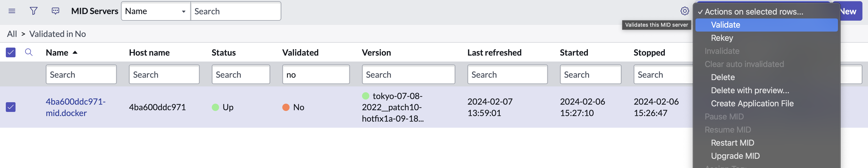Click the column search magnifier icon

pos(29,52)
